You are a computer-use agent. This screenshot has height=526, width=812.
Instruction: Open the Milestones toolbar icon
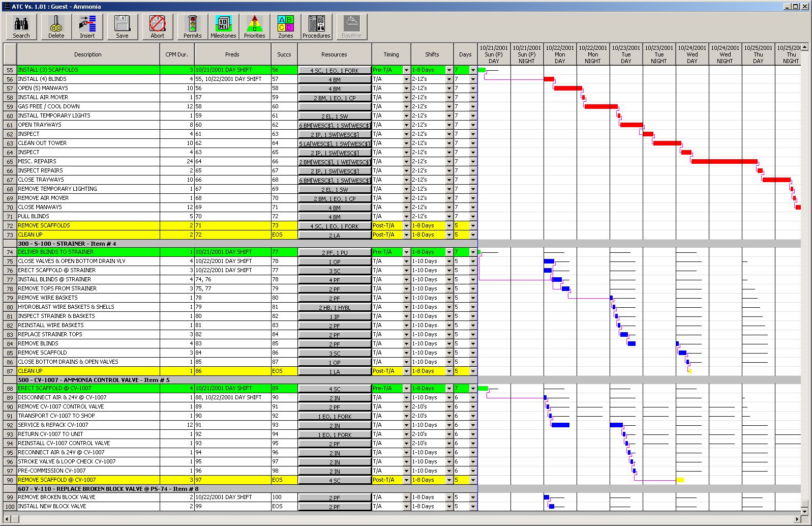[x=223, y=26]
